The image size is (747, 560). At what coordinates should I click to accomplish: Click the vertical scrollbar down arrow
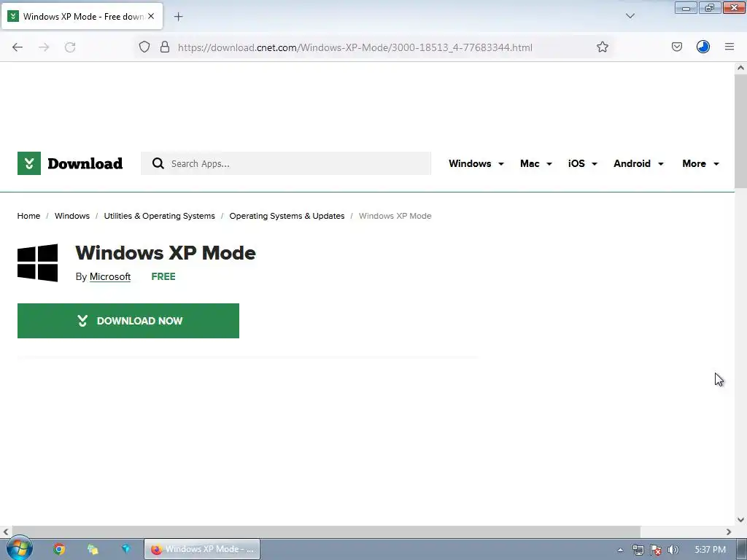[740, 519]
